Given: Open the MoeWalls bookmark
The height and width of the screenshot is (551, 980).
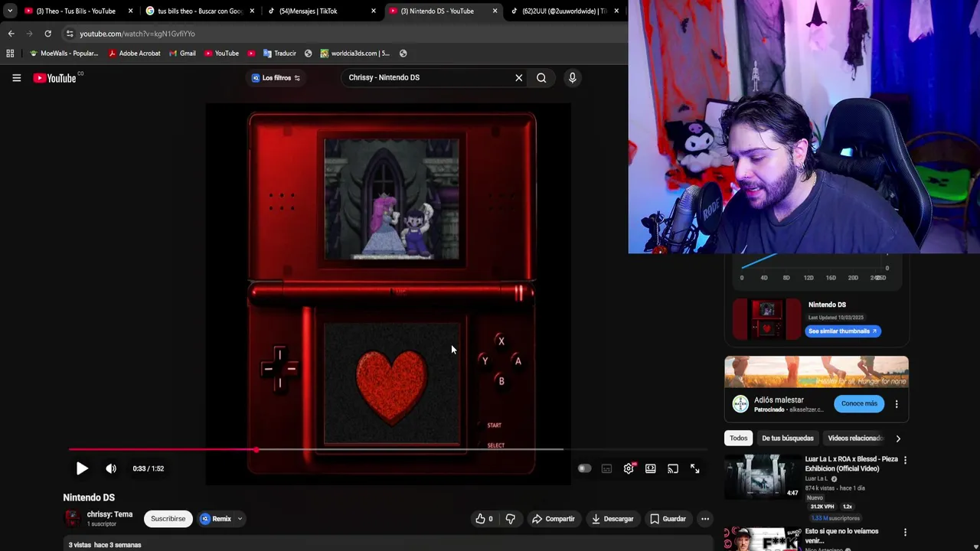Looking at the screenshot, I should click(64, 54).
